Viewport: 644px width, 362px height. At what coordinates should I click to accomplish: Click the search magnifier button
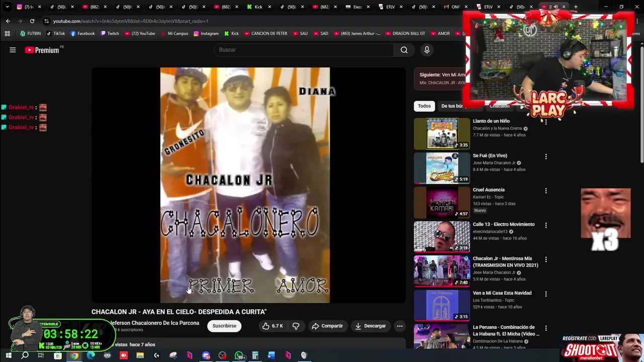click(x=404, y=50)
